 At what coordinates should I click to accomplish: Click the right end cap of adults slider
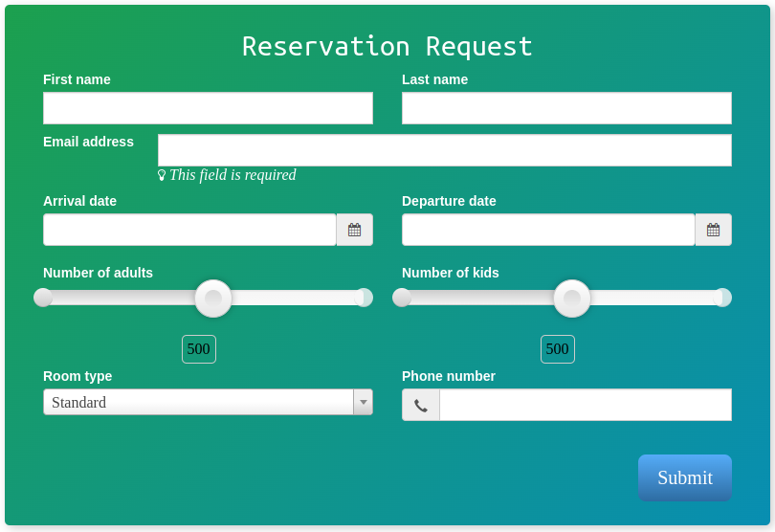pyautogui.click(x=364, y=298)
